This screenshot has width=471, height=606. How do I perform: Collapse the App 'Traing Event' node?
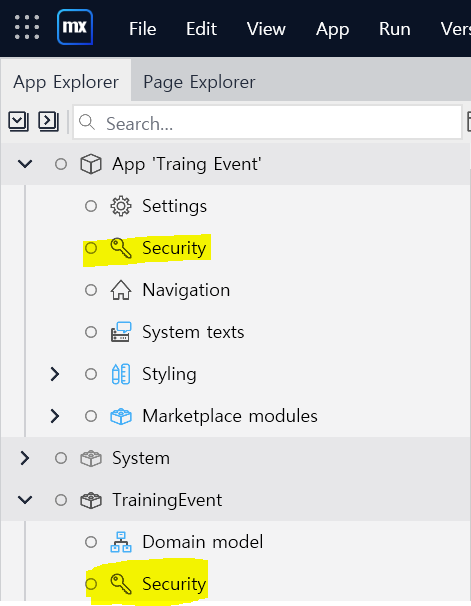click(x=25, y=164)
